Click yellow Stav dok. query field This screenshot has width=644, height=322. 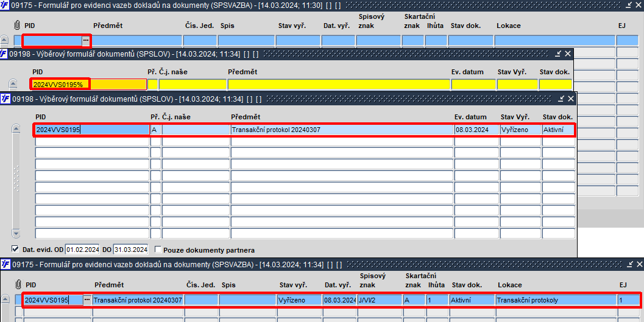555,85
